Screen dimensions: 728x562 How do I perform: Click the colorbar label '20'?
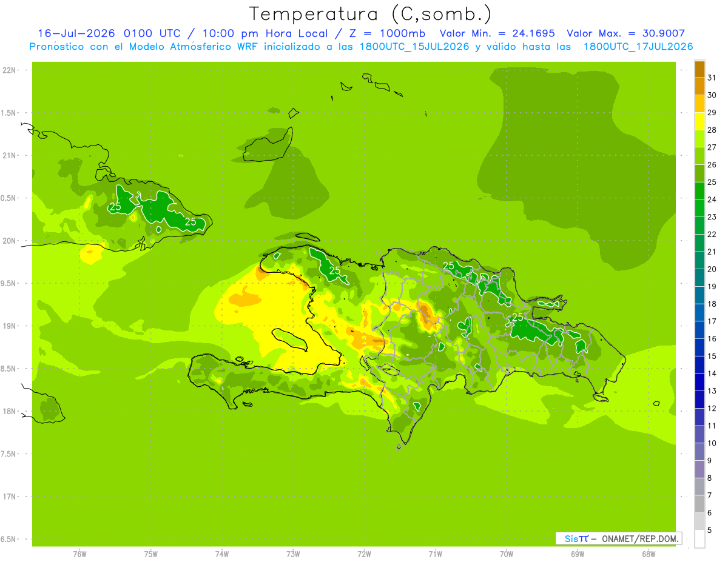pos(712,269)
